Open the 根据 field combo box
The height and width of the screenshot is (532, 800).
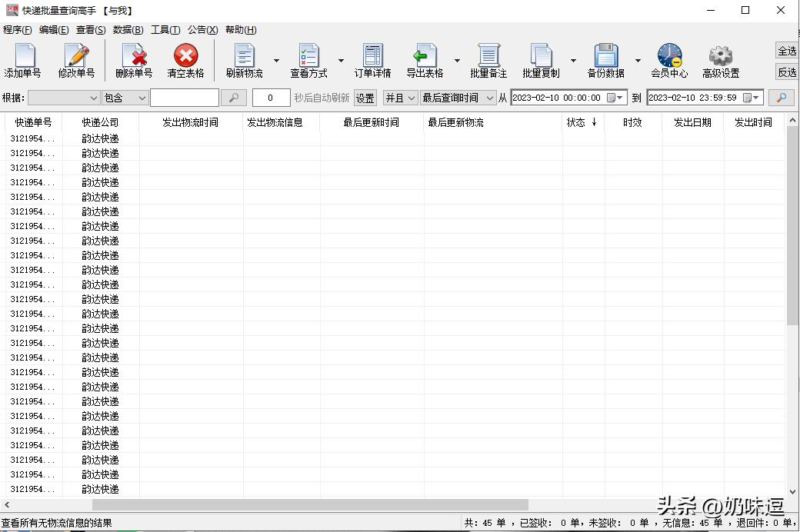[x=64, y=98]
